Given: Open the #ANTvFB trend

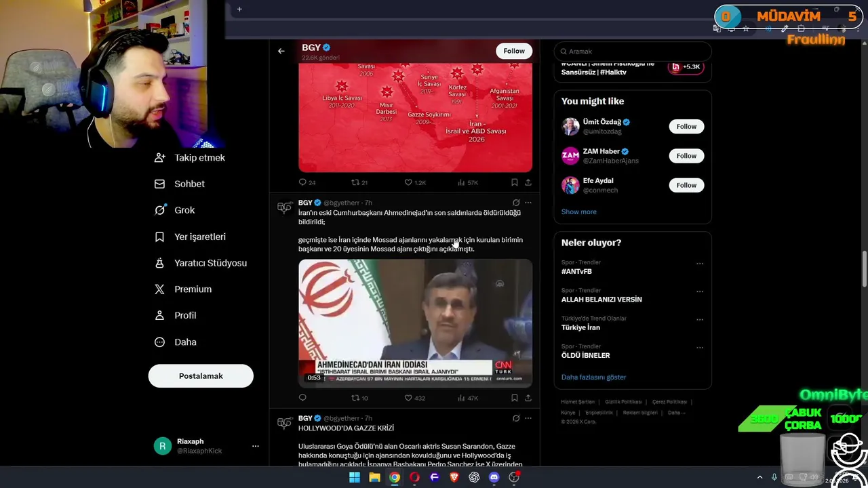Looking at the screenshot, I should tap(576, 272).
